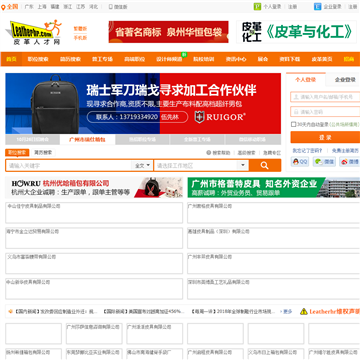The height and width of the screenshot is (360, 360).
Task: Open the 《皮革与化工》 banner ad
Action: (x=296, y=32)
